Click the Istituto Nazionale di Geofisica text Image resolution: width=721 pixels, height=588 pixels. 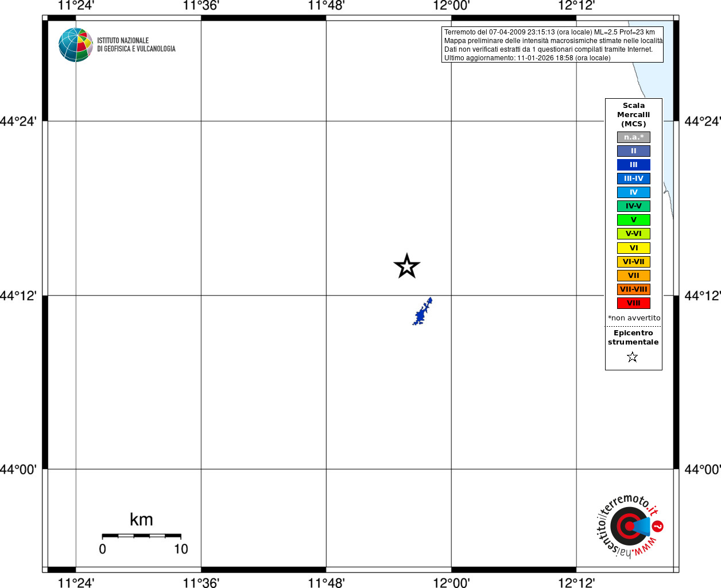click(136, 45)
